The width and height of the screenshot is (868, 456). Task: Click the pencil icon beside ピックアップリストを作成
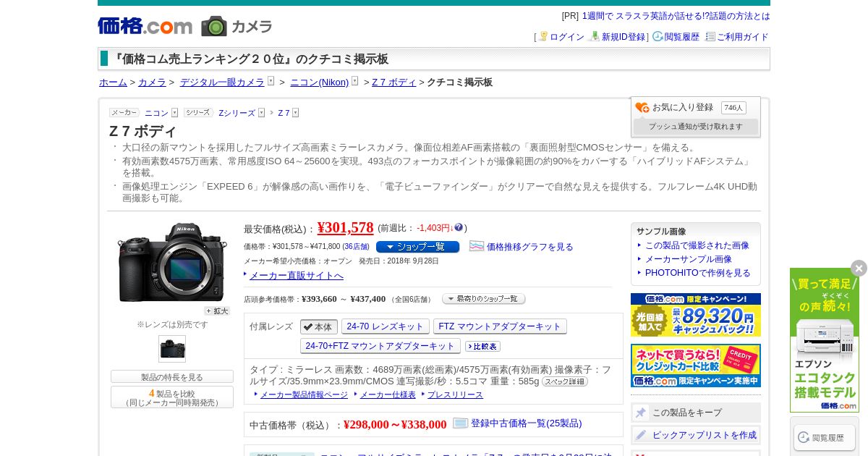[641, 435]
